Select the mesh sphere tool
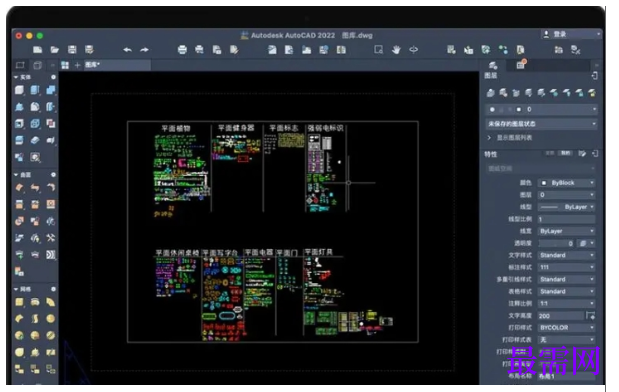 coord(51,319)
